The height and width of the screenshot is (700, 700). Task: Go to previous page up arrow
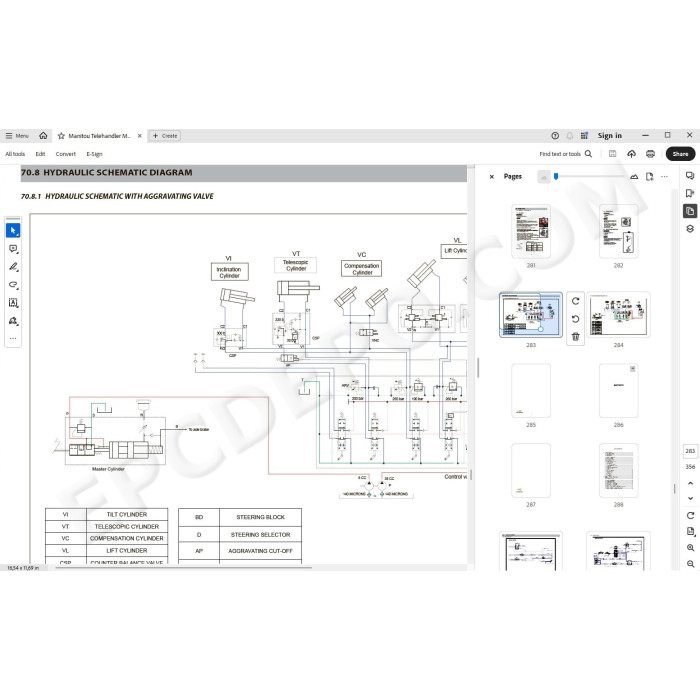pos(690,483)
